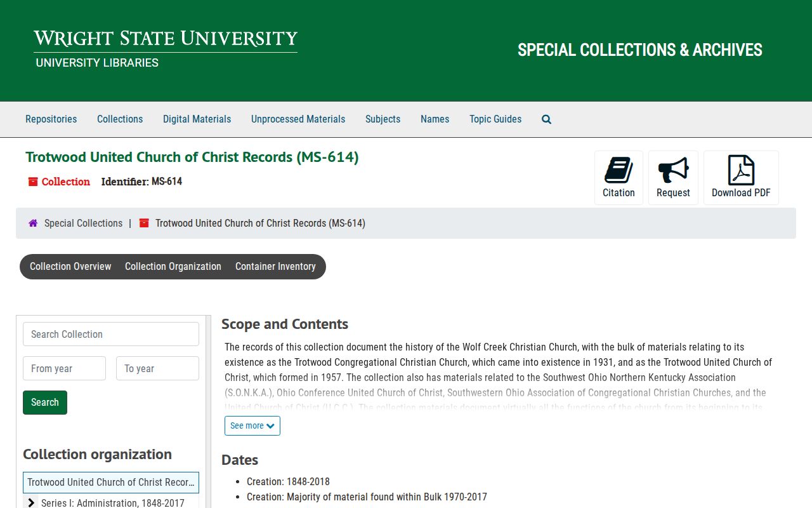The width and height of the screenshot is (812, 508).
Task: Expand Series I: Administration tree node
Action: pos(30,503)
